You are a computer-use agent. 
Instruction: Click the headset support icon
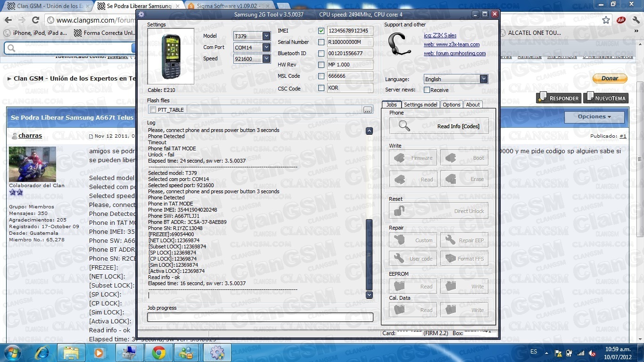(x=399, y=44)
